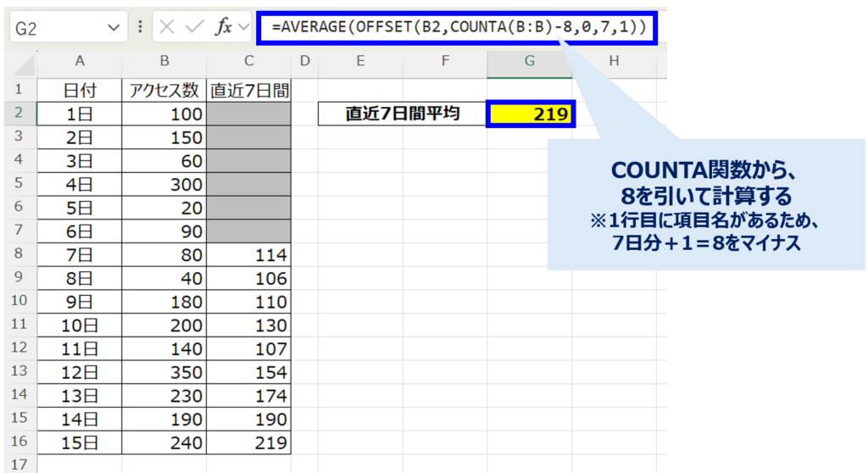The width and height of the screenshot is (868, 473).
Task: Click the access count cell 300
Action: tap(164, 184)
